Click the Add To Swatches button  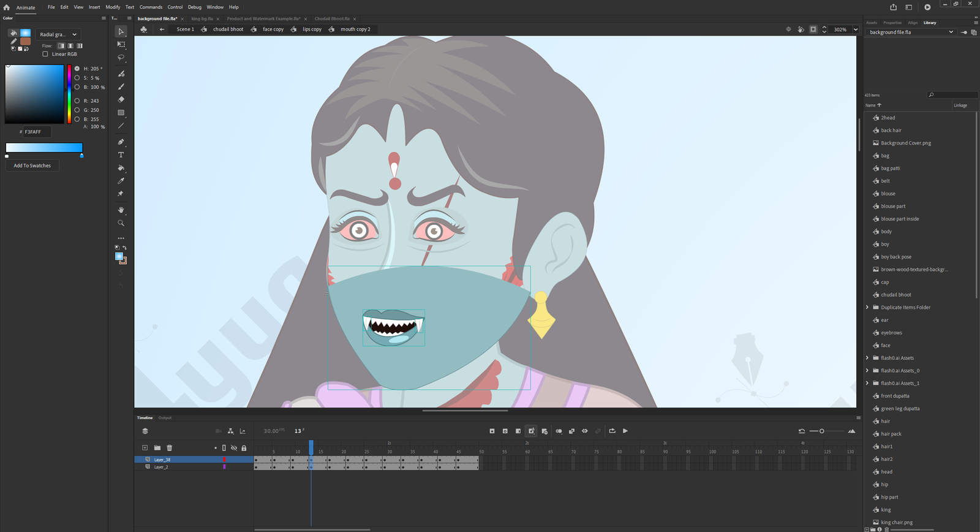32,165
